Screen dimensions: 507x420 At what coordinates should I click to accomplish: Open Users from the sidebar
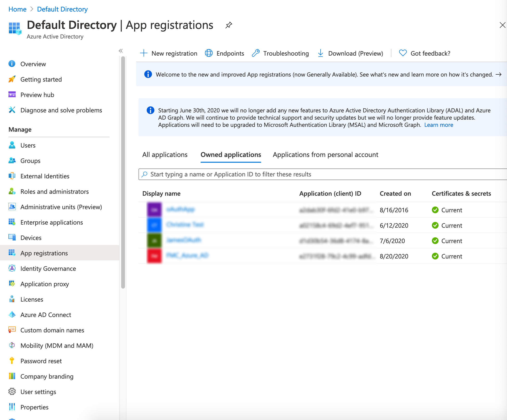pyautogui.click(x=28, y=145)
